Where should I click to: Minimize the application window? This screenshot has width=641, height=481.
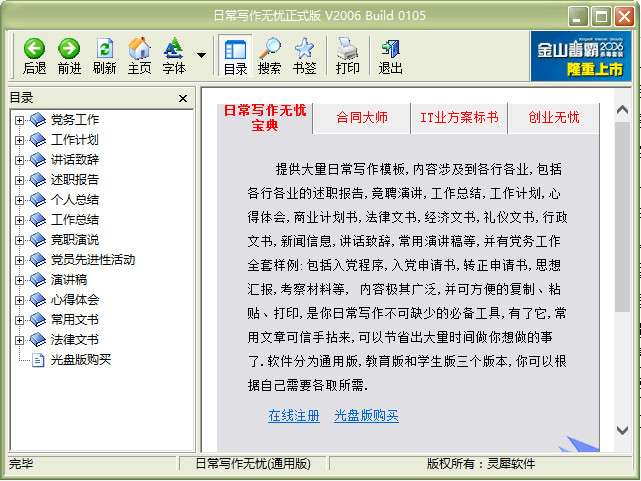[578, 17]
